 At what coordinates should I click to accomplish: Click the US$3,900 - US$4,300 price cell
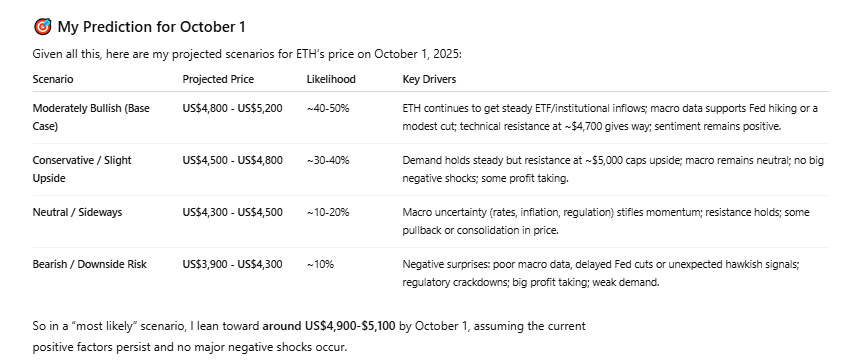click(233, 264)
